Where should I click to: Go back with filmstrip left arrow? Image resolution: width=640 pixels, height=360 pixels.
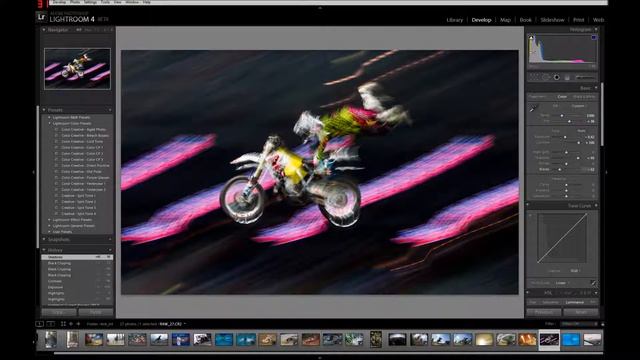point(71,324)
